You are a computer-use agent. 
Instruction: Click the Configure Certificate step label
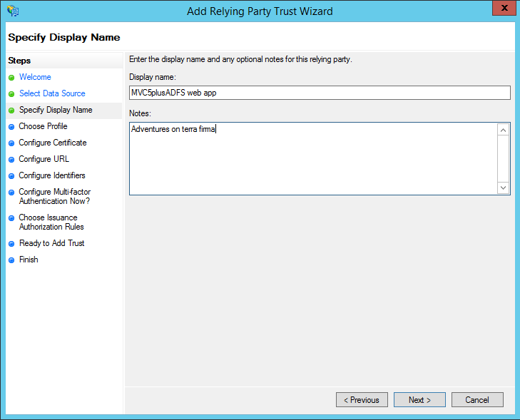tap(53, 143)
